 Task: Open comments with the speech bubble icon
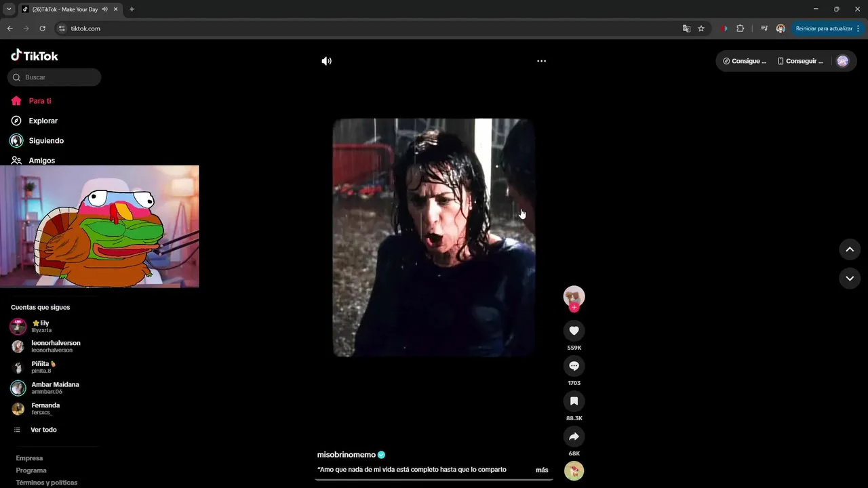click(x=574, y=366)
